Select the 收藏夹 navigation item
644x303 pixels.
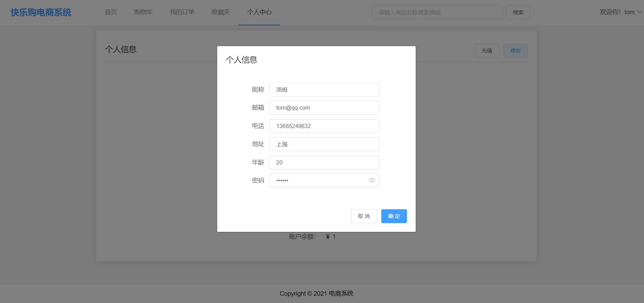221,12
